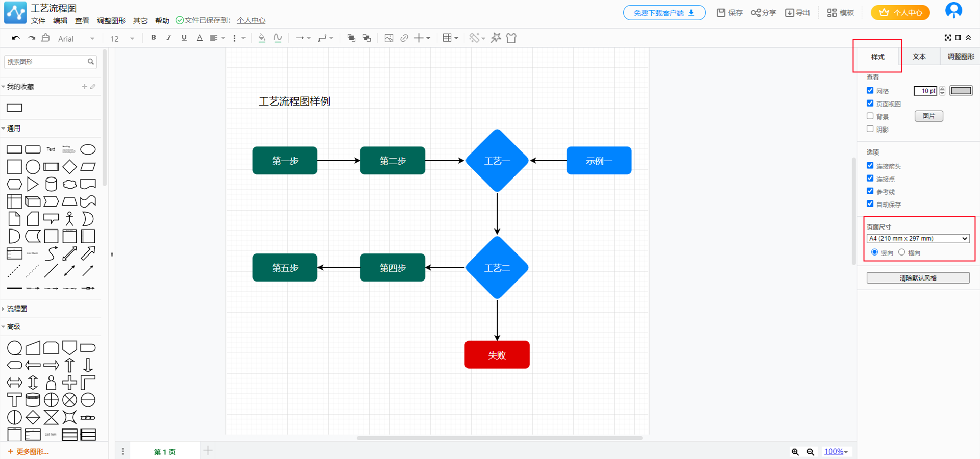Screen dimensions: 980x459
Task: Click the insert link icon
Action: pyautogui.click(x=404, y=38)
